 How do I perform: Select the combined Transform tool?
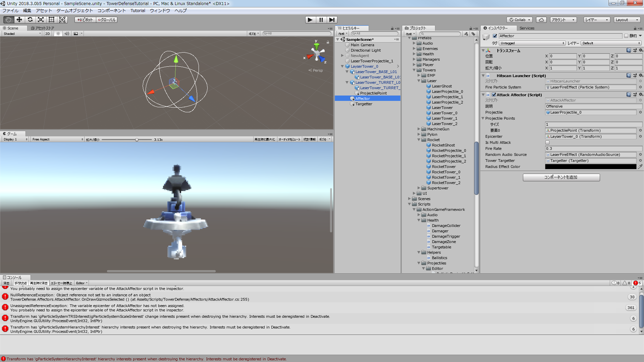point(62,20)
